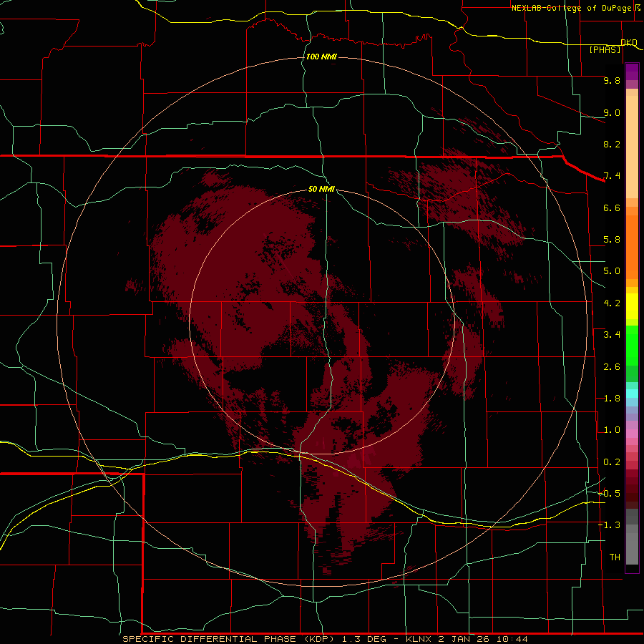
Task: Click the [PHAS] legend label
Action: [605, 49]
